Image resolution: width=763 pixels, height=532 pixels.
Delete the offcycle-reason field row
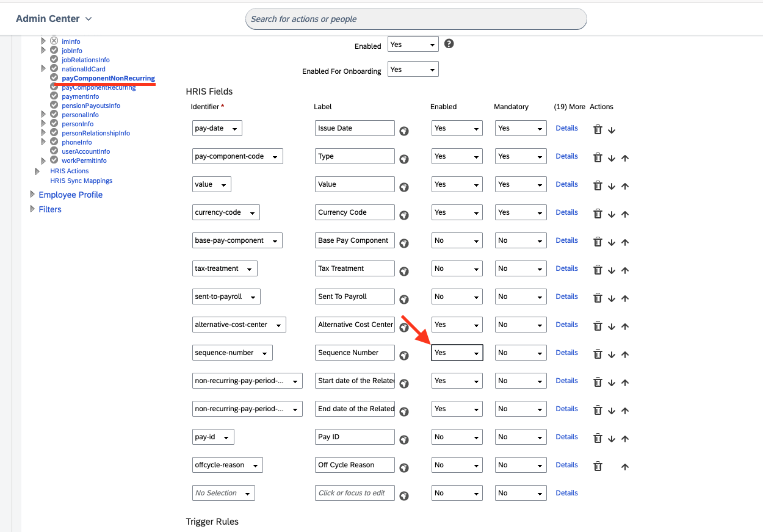pyautogui.click(x=598, y=467)
